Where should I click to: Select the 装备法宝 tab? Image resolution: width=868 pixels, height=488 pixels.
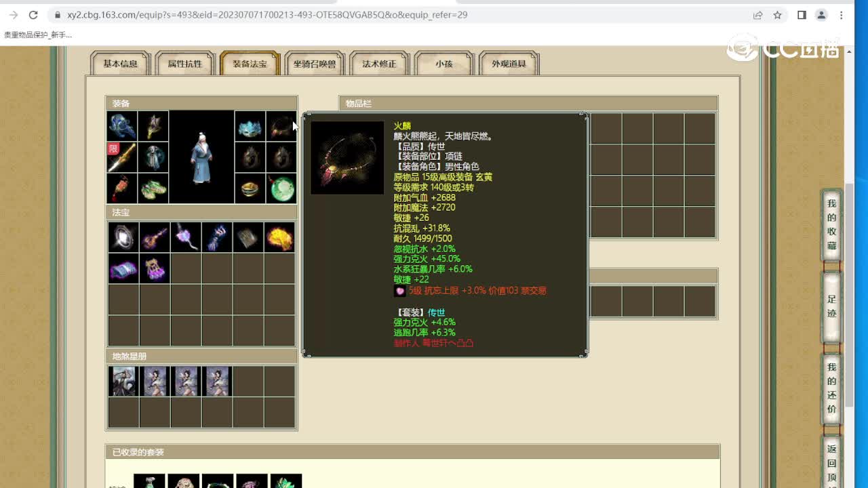[250, 64]
